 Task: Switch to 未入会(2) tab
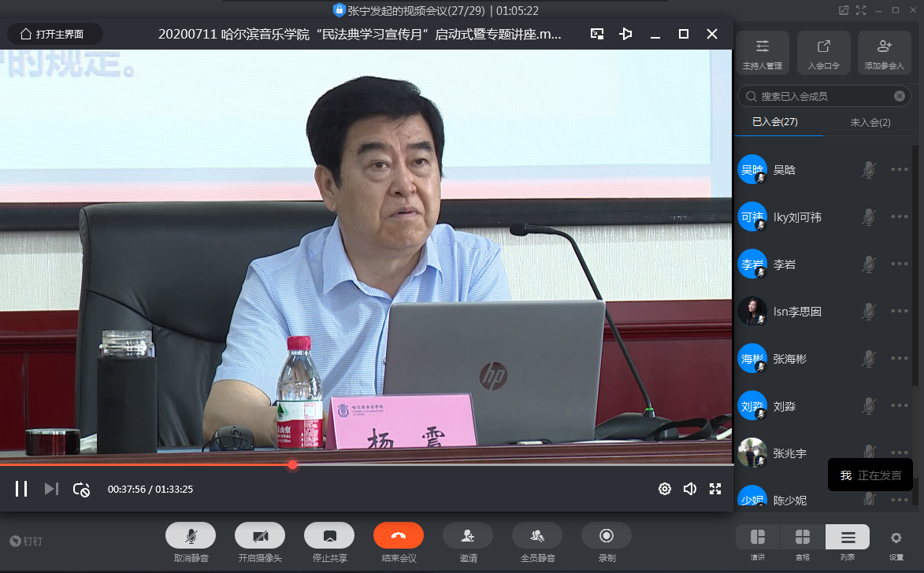coord(870,122)
